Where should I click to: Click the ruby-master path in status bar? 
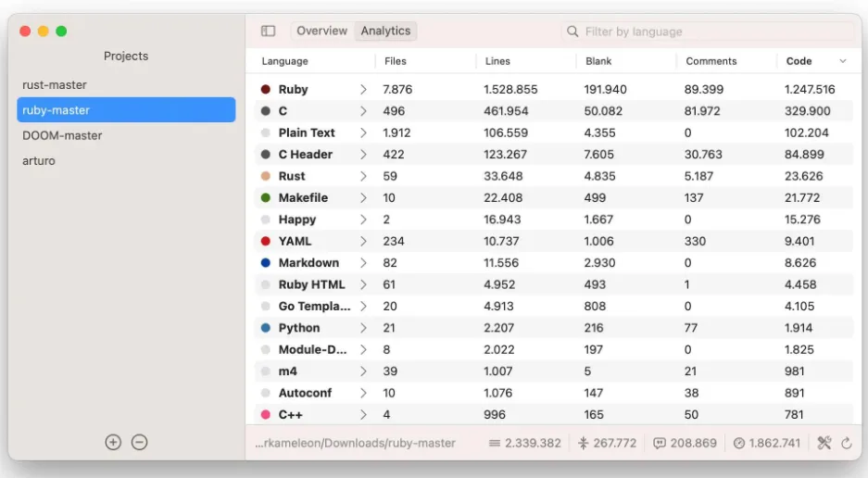click(356, 443)
